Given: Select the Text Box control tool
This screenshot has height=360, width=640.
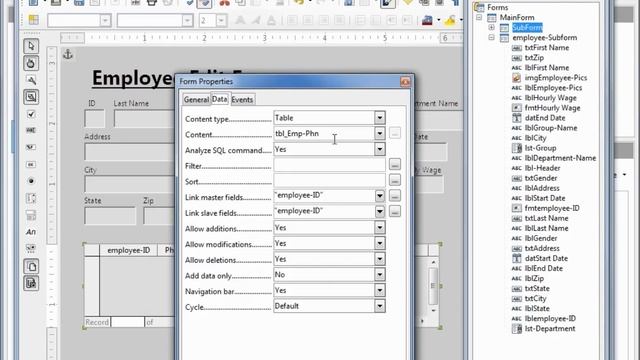Looking at the screenshot, I should coord(31,131).
